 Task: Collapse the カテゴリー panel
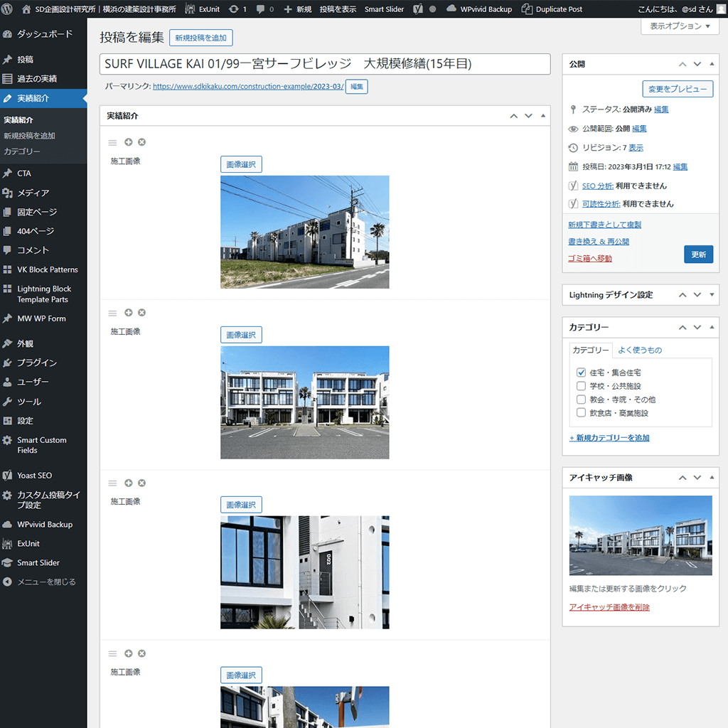pyautogui.click(x=712, y=327)
